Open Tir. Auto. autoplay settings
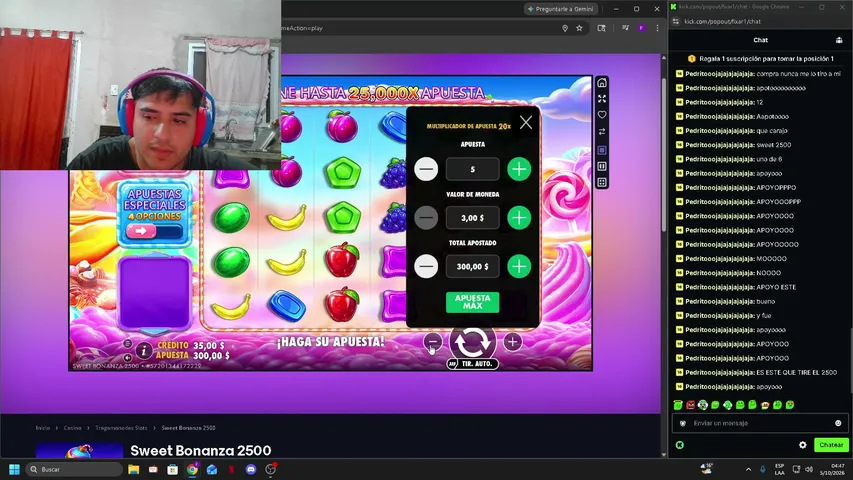The height and width of the screenshot is (480, 853). [472, 364]
